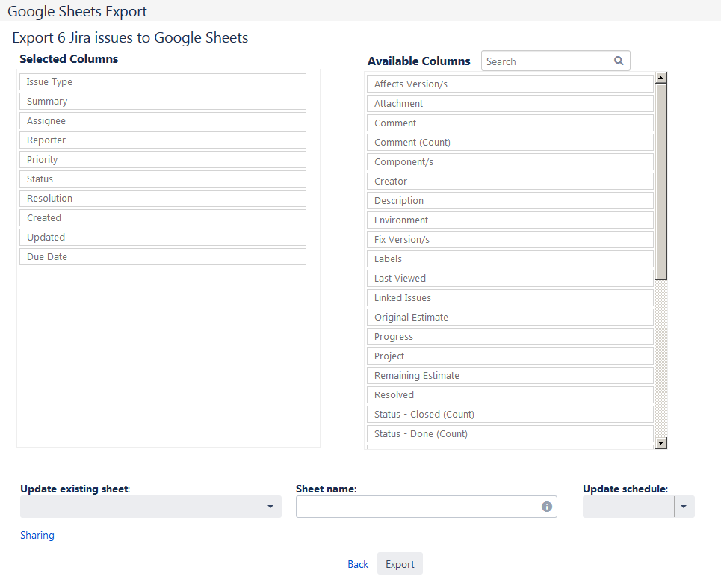Select the Description available column

tap(510, 201)
